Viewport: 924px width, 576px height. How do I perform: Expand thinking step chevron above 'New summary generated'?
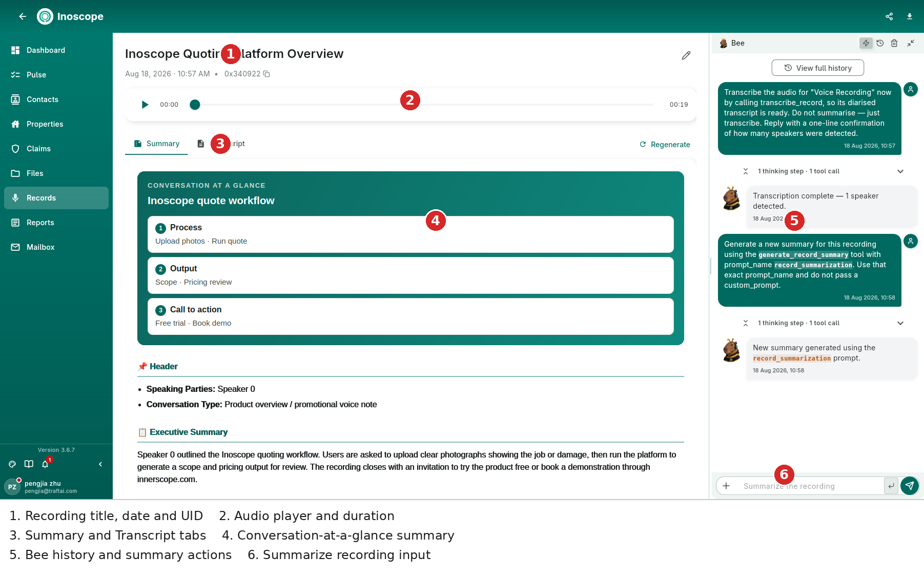coord(900,323)
